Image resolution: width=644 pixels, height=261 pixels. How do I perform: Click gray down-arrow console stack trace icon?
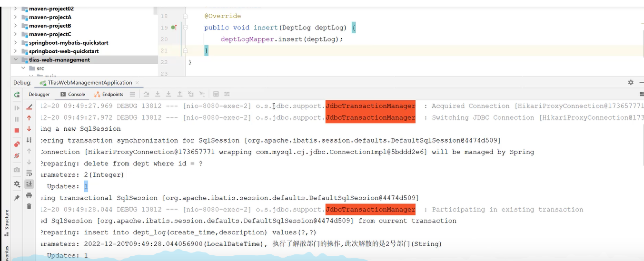click(x=29, y=162)
